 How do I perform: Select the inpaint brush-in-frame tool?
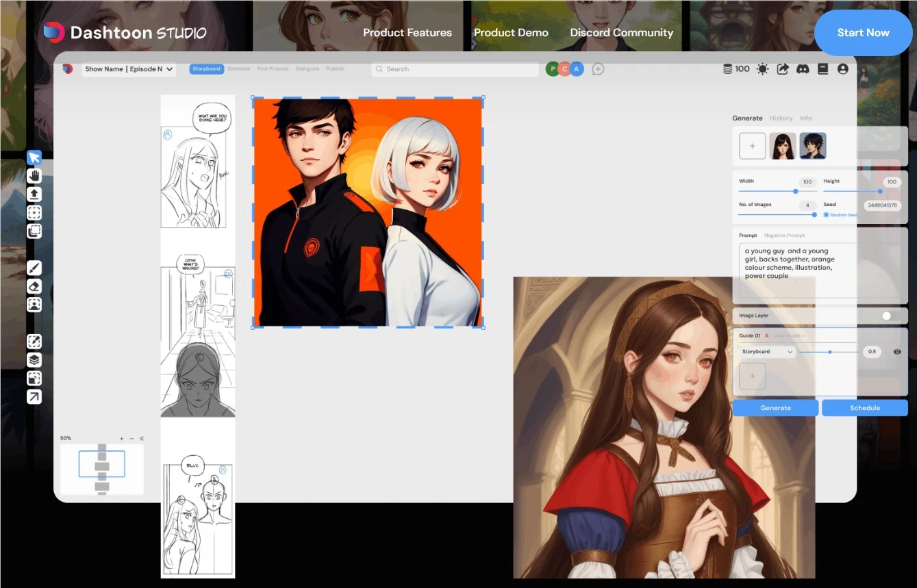coord(34,342)
